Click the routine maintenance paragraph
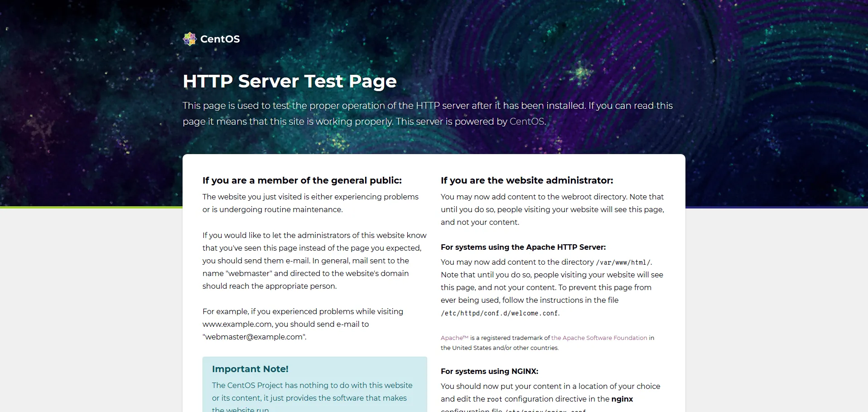 coord(310,203)
